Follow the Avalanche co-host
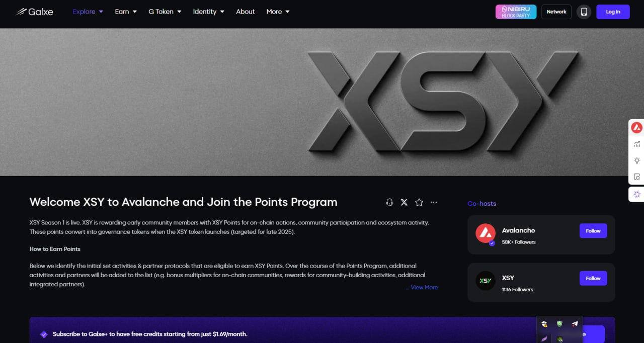Screen dimensions: 644x343 593,231
